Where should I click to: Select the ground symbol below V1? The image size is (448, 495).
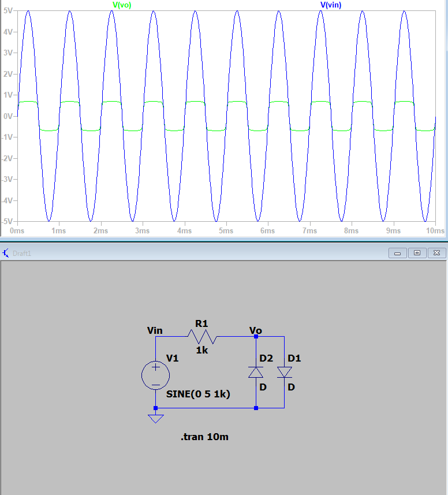pyautogui.click(x=155, y=417)
